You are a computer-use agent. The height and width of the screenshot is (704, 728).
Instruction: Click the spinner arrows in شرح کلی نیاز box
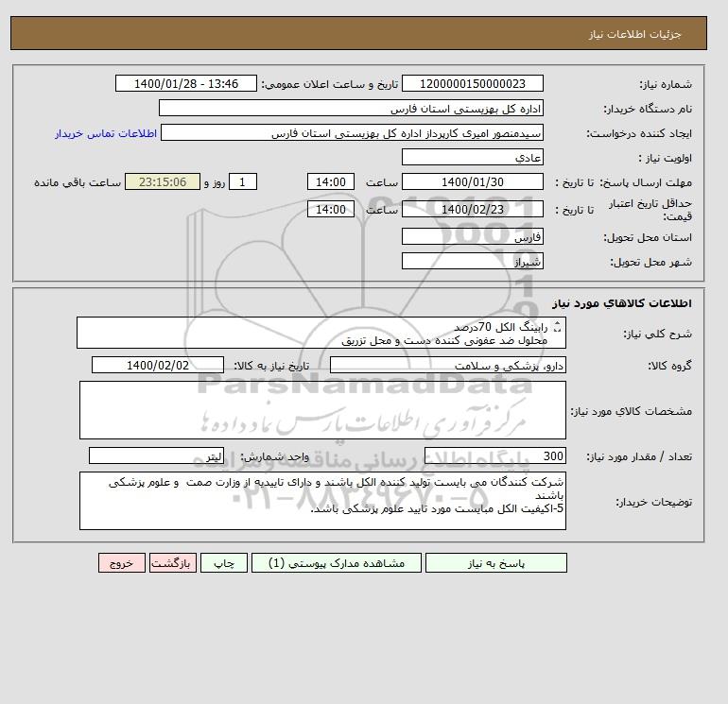click(x=558, y=327)
